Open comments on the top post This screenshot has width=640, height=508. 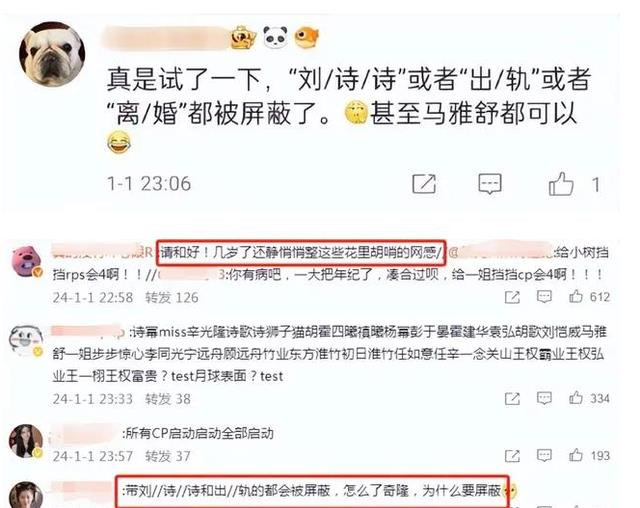click(490, 184)
